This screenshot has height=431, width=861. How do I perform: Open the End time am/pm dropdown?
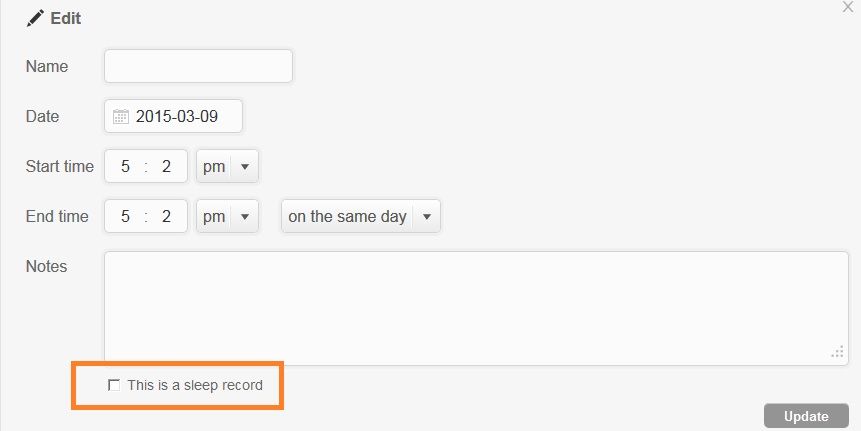tap(227, 216)
